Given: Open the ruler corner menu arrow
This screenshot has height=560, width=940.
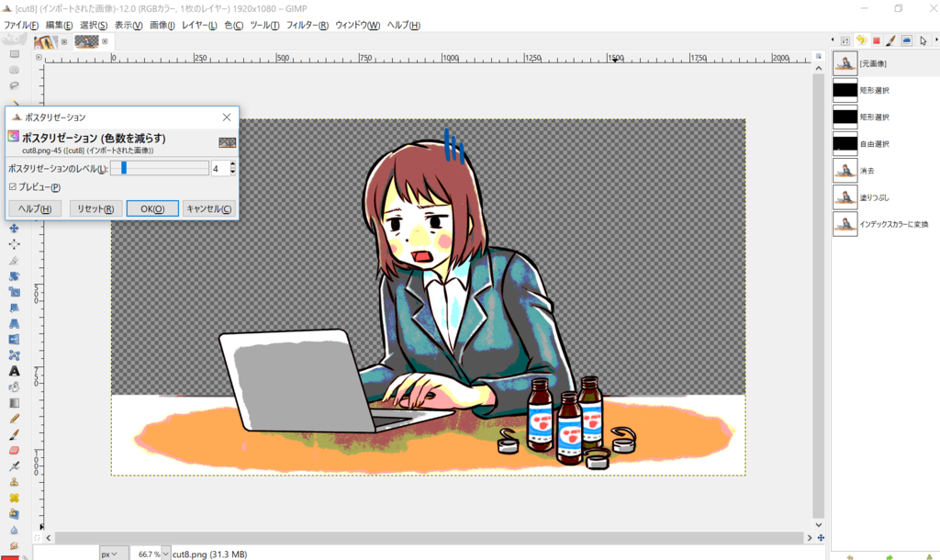Looking at the screenshot, I should pos(39,58).
